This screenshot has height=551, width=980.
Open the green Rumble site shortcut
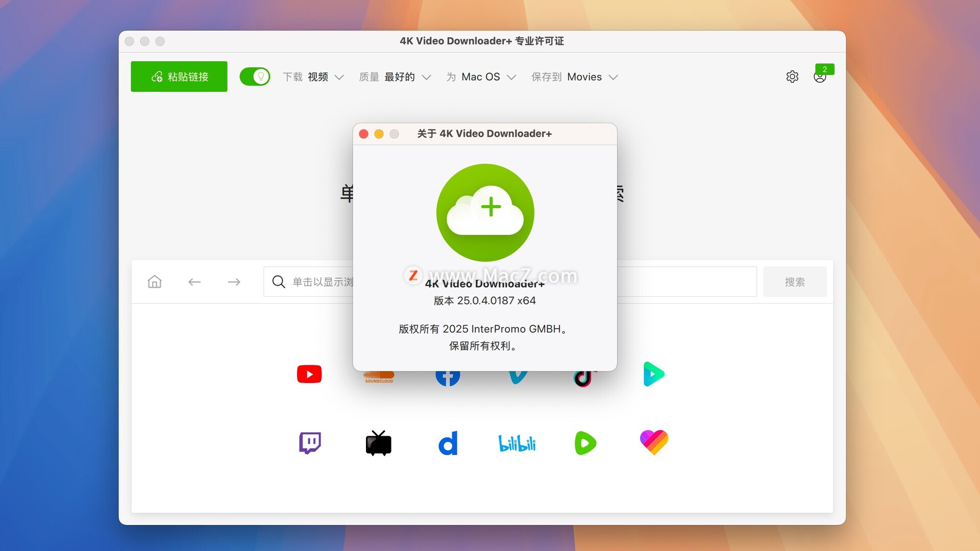(585, 443)
